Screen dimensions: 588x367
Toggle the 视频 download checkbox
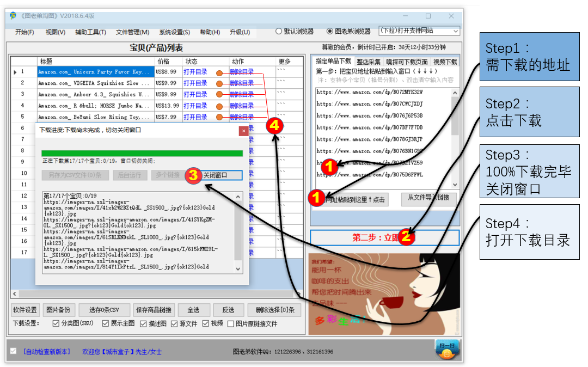pyautogui.click(x=205, y=323)
